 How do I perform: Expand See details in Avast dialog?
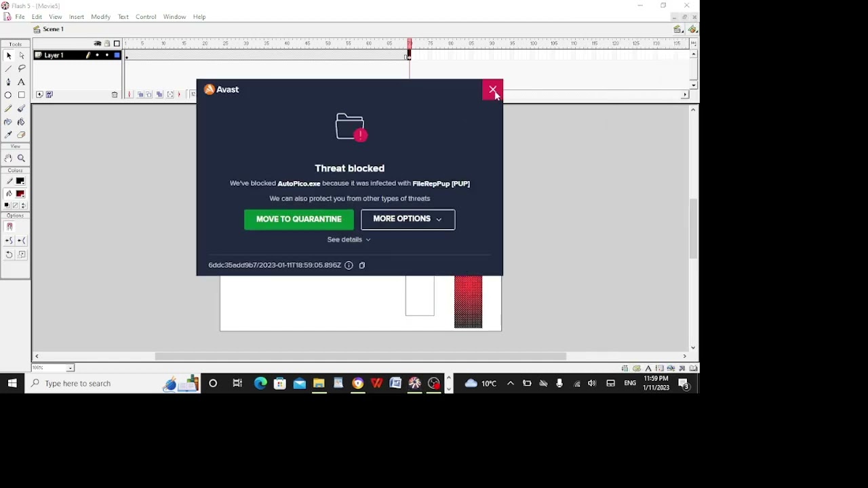click(x=349, y=239)
